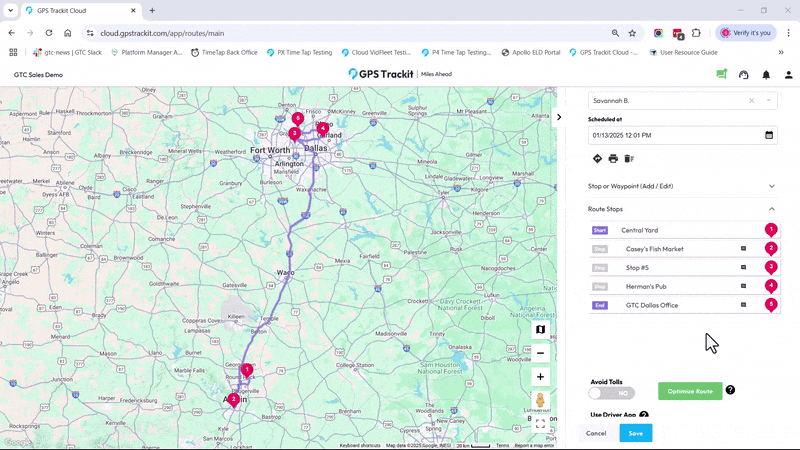The height and width of the screenshot is (450, 800).
Task: Open the tab search dropdown
Action: (10, 10)
